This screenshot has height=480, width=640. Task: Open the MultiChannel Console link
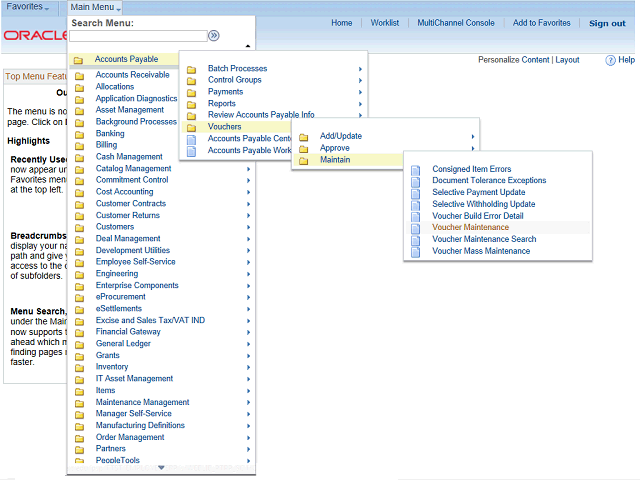(456, 23)
